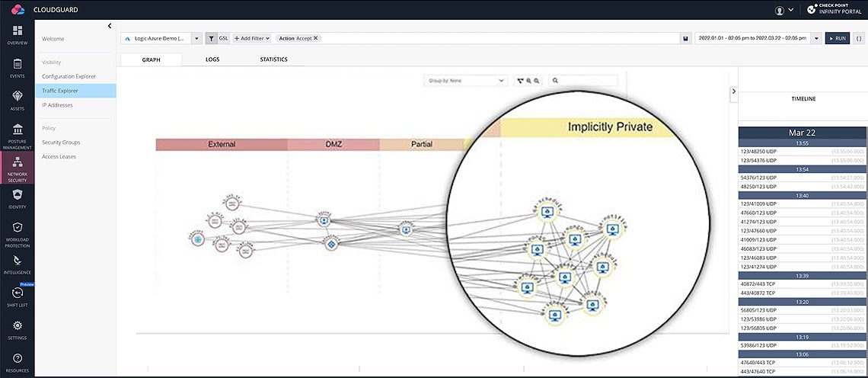Switch to the Statistics tab
The height and width of the screenshot is (378, 868).
[x=273, y=59]
